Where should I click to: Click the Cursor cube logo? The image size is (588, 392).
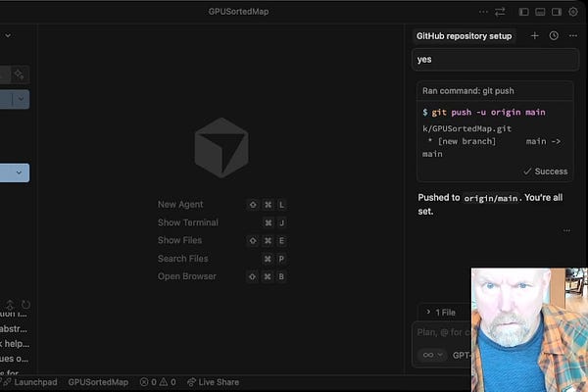coord(221,147)
